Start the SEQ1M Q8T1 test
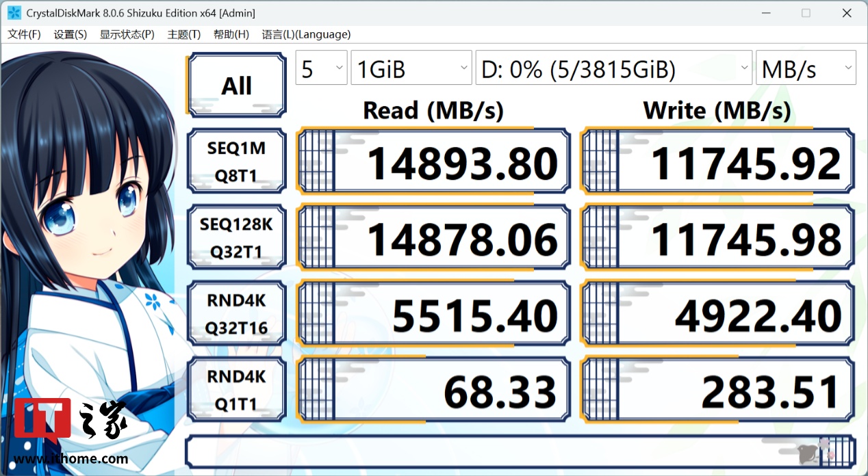 point(236,161)
